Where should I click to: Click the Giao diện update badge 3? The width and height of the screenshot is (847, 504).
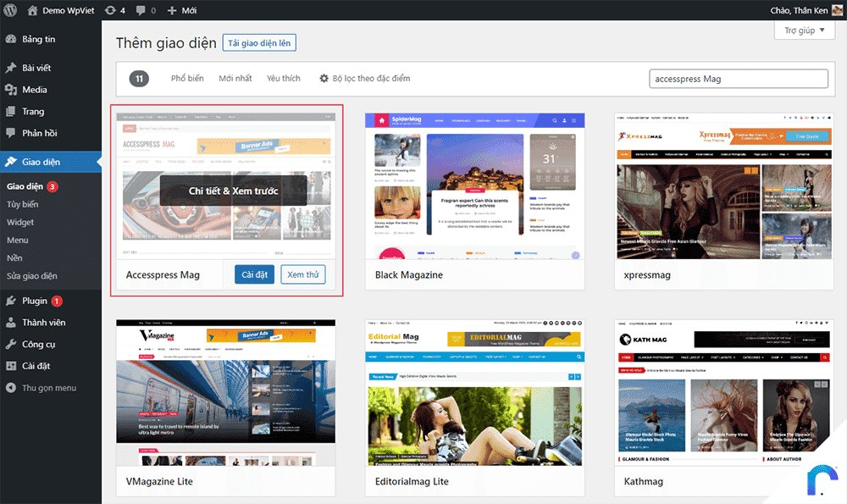(53, 186)
